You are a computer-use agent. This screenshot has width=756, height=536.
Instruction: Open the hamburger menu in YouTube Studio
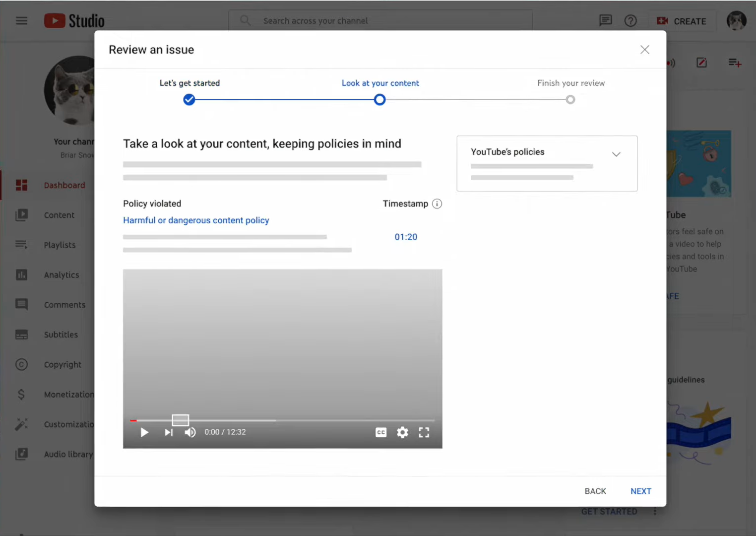tap(21, 21)
